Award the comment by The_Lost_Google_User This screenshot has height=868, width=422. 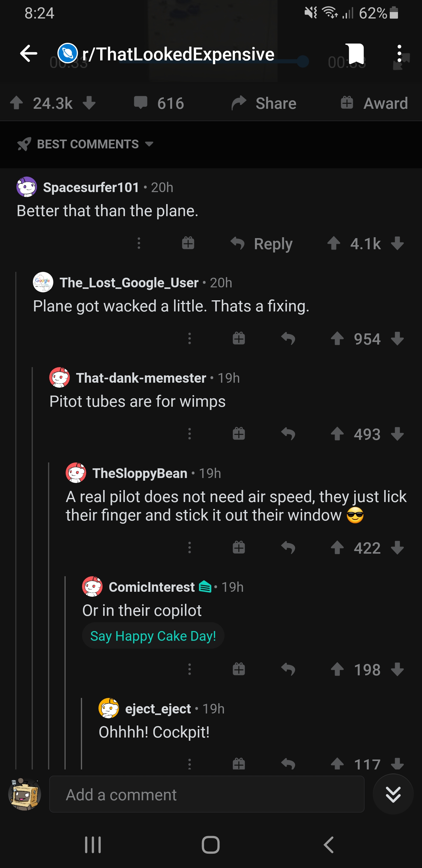click(239, 338)
